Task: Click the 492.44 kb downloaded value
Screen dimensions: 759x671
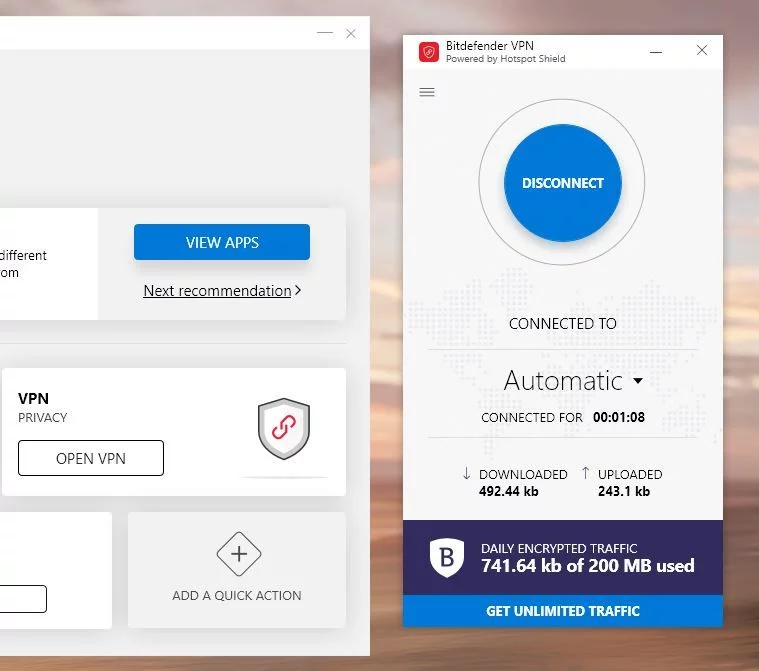Action: pos(508,491)
